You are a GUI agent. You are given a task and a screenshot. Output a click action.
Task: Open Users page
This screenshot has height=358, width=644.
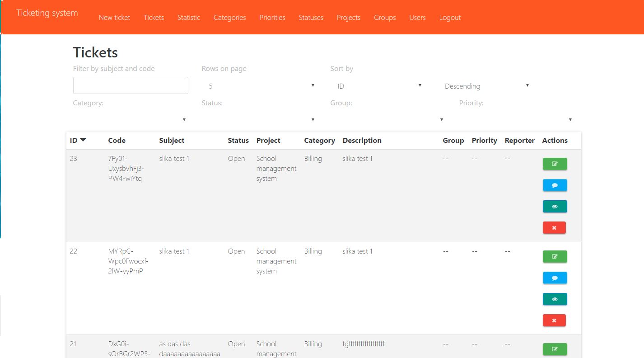(x=417, y=18)
